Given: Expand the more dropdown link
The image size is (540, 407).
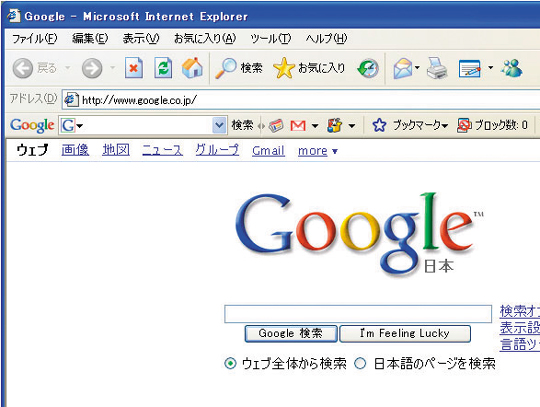Looking at the screenshot, I should coord(318,151).
